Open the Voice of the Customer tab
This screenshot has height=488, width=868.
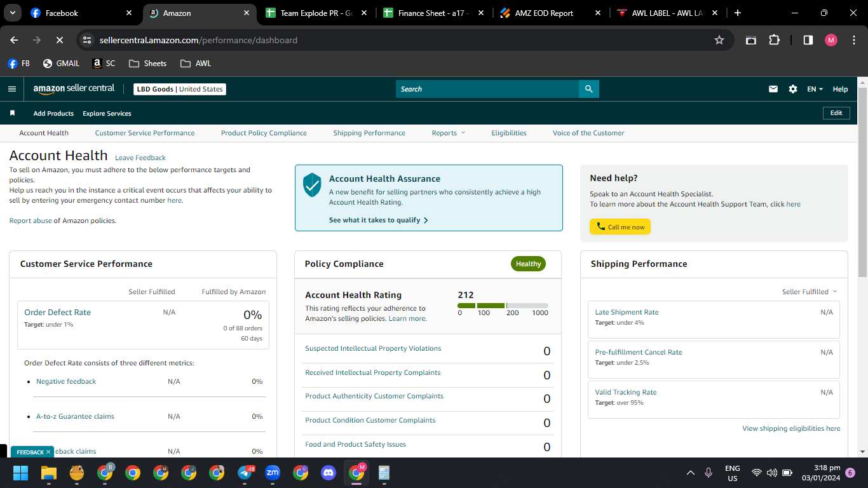[588, 133]
